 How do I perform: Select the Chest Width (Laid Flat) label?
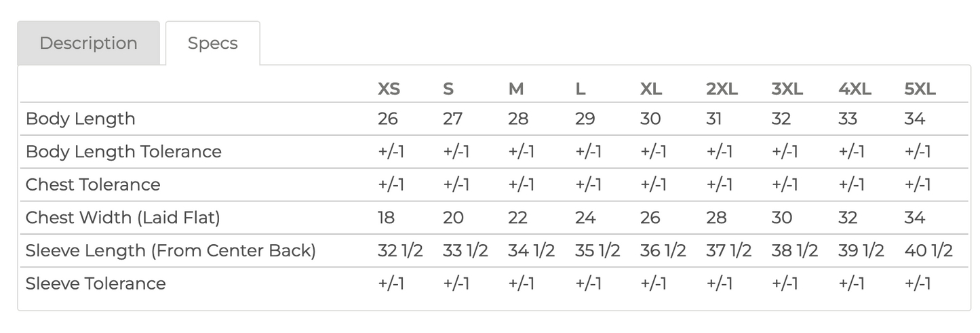123,218
